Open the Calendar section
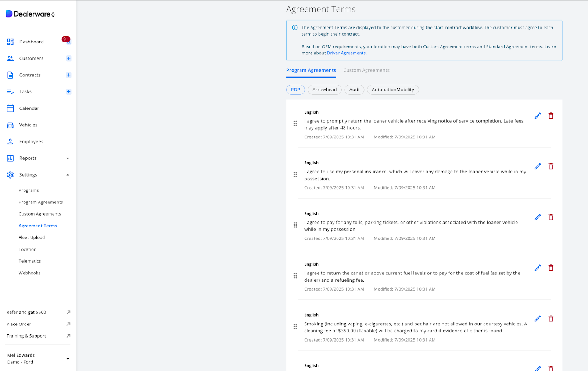The height and width of the screenshot is (371, 588). (x=29, y=108)
